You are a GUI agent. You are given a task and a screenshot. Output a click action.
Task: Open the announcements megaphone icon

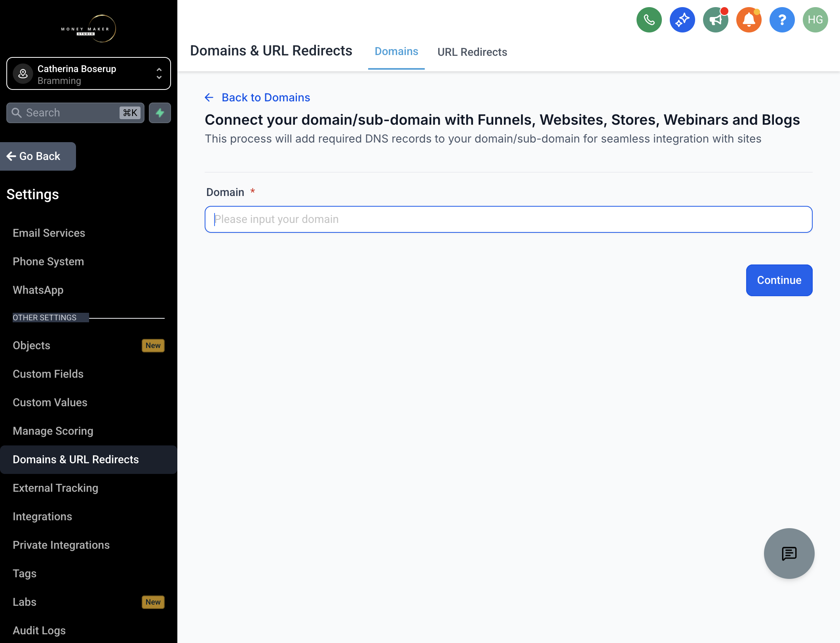click(715, 20)
